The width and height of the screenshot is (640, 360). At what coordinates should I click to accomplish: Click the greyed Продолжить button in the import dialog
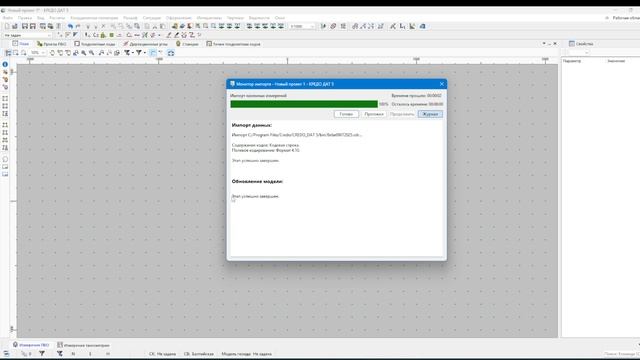click(x=402, y=114)
